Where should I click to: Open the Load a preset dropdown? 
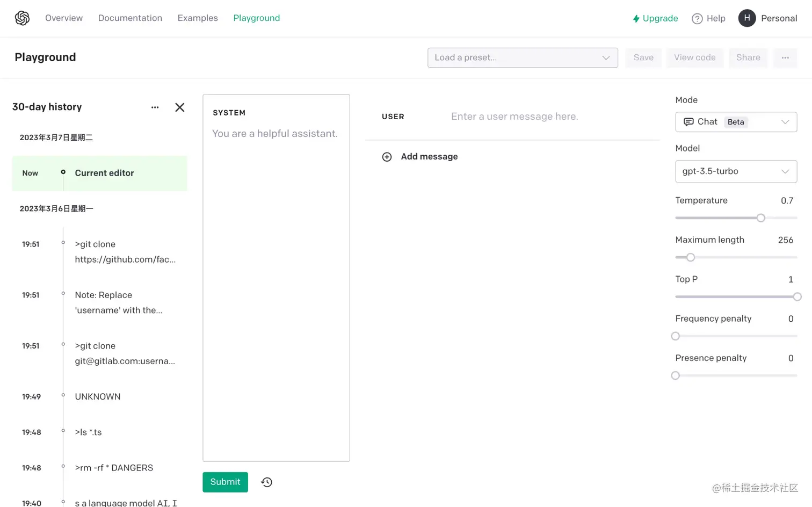523,57
